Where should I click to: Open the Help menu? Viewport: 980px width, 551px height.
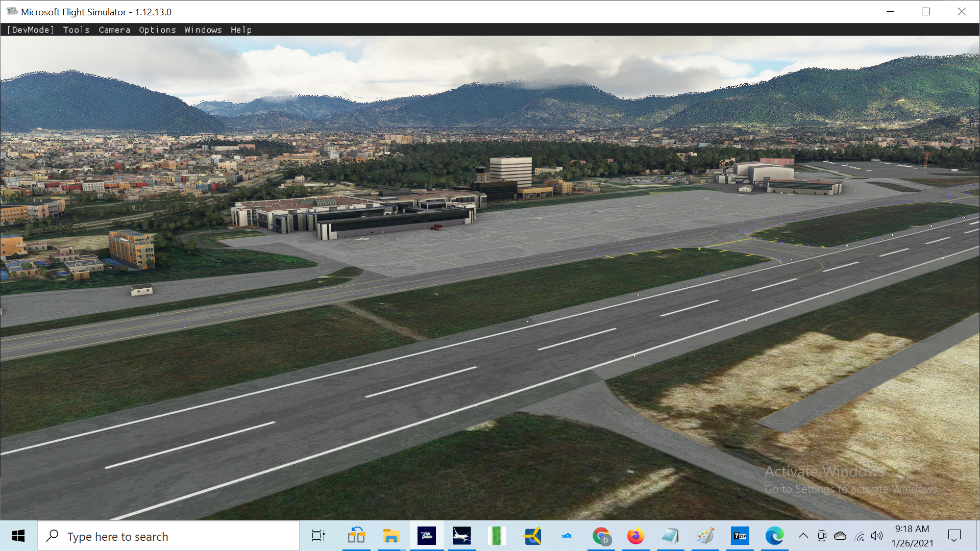[x=241, y=30]
